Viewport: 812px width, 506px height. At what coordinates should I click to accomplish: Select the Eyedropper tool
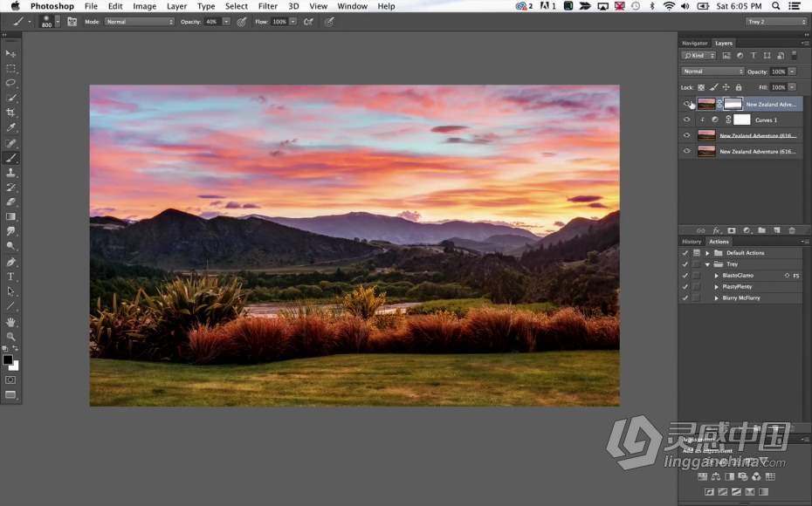[10, 127]
